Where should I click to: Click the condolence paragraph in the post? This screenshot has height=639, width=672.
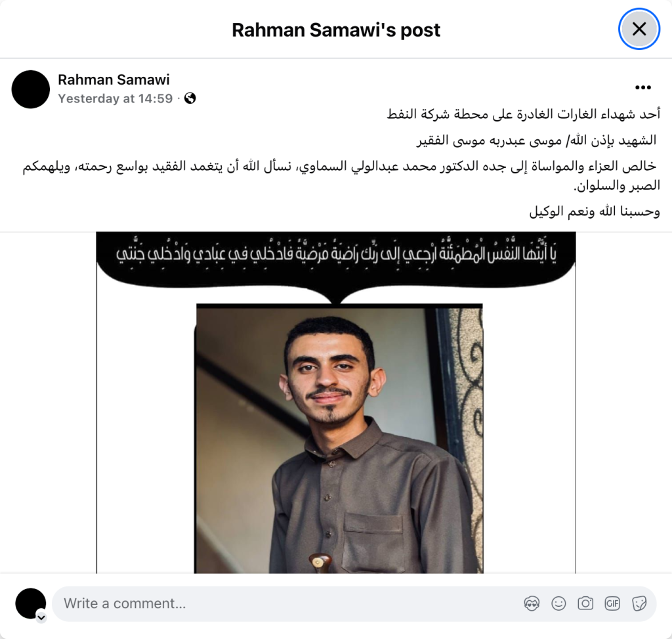click(341, 176)
